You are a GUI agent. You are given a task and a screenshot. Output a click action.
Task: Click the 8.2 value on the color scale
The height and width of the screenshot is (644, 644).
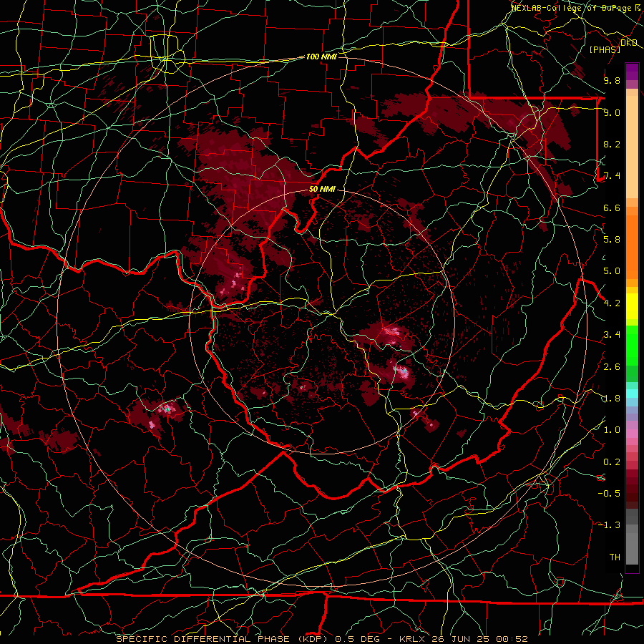pyautogui.click(x=612, y=144)
